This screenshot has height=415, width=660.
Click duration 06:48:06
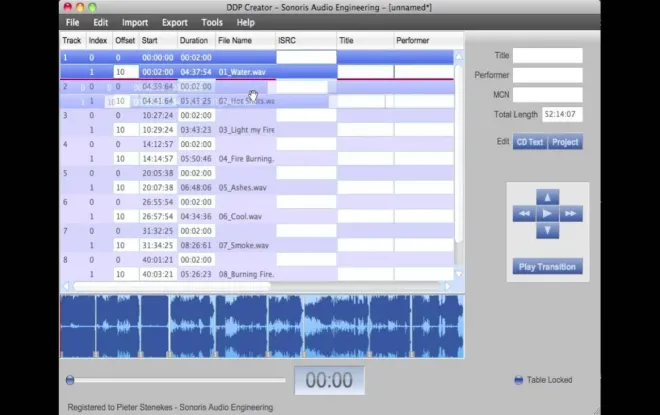pos(196,187)
